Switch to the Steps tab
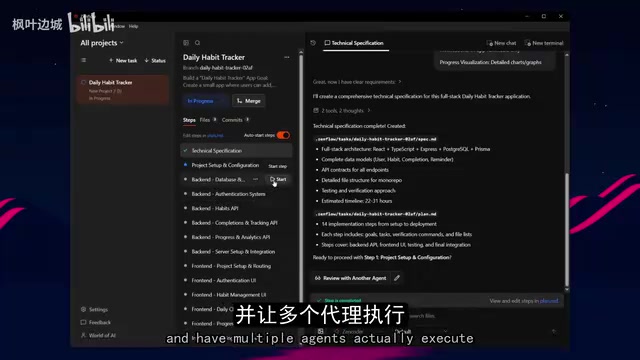This screenshot has width=640, height=360. click(x=189, y=120)
